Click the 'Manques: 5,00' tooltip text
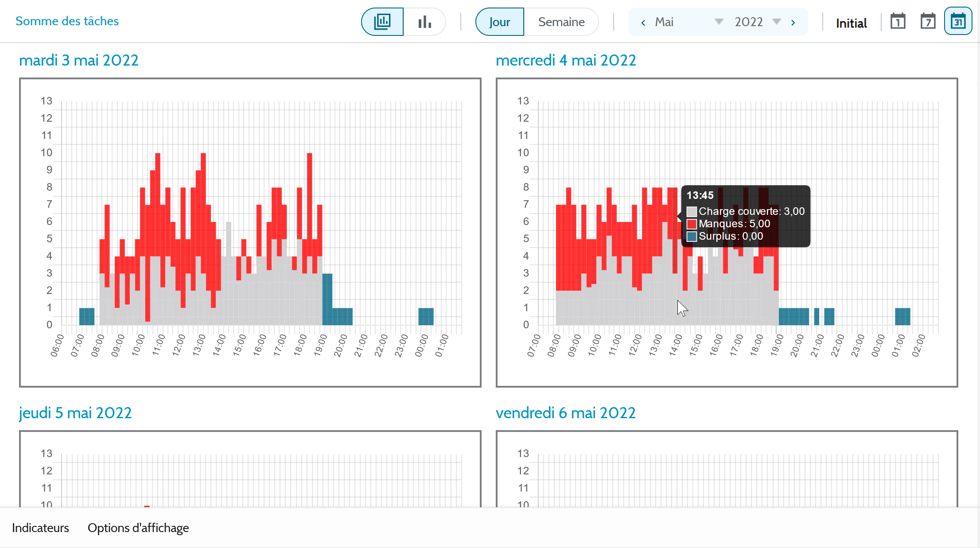 [x=735, y=224]
